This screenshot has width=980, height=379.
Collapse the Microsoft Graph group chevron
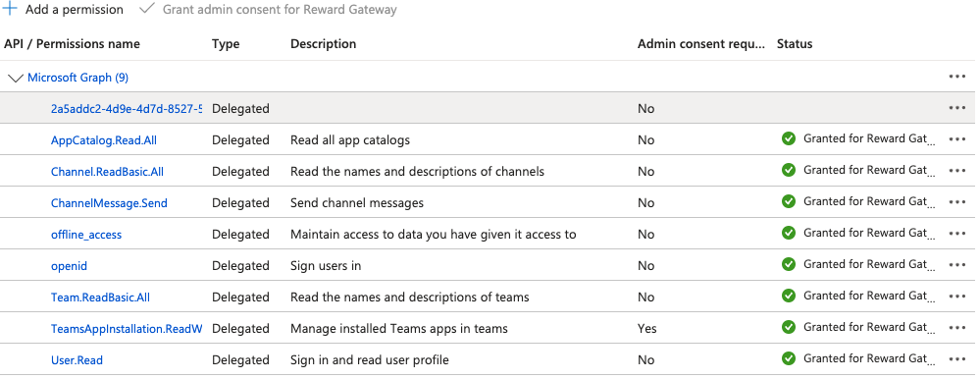pyautogui.click(x=15, y=78)
